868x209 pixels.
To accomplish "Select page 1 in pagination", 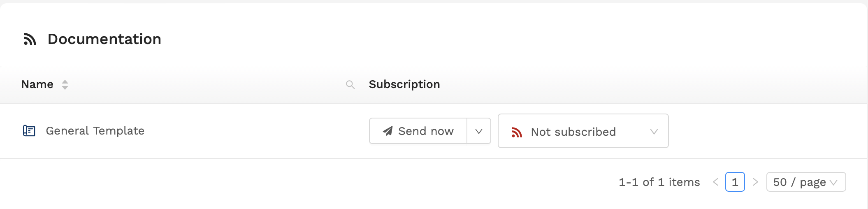I will 735,182.
